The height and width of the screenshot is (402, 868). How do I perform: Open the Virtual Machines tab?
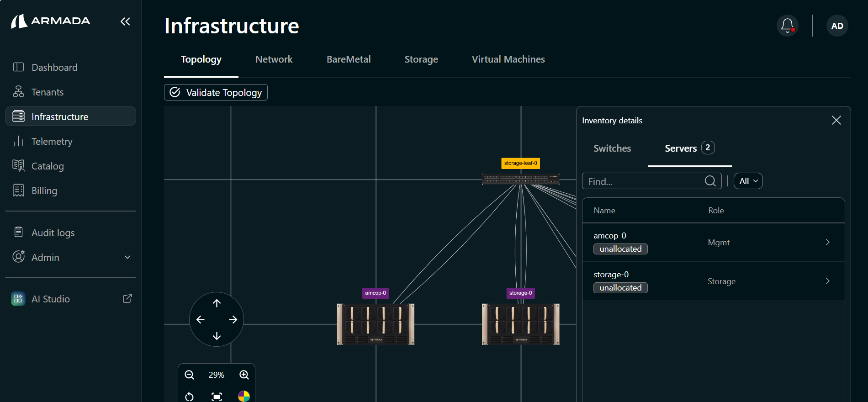coord(508,59)
